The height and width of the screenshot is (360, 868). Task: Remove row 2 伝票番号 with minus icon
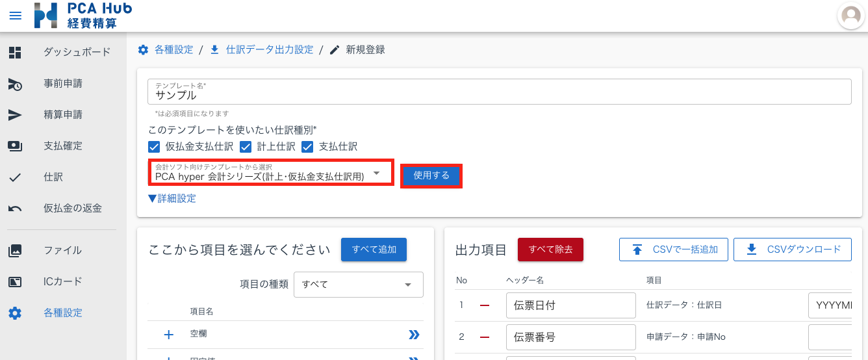point(484,337)
